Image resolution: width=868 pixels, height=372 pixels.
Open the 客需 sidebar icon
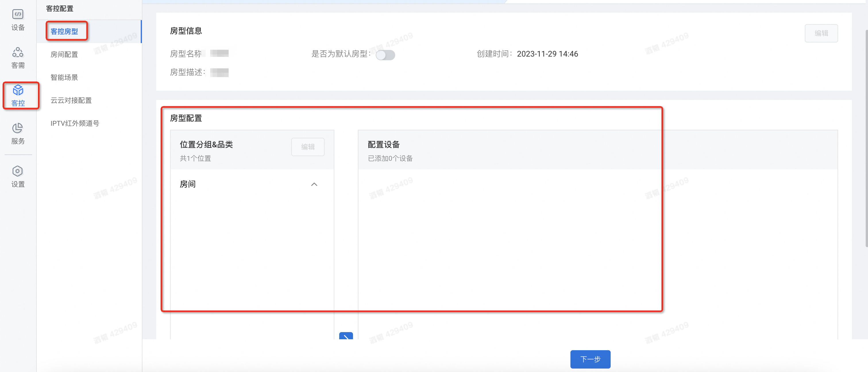pyautogui.click(x=18, y=52)
